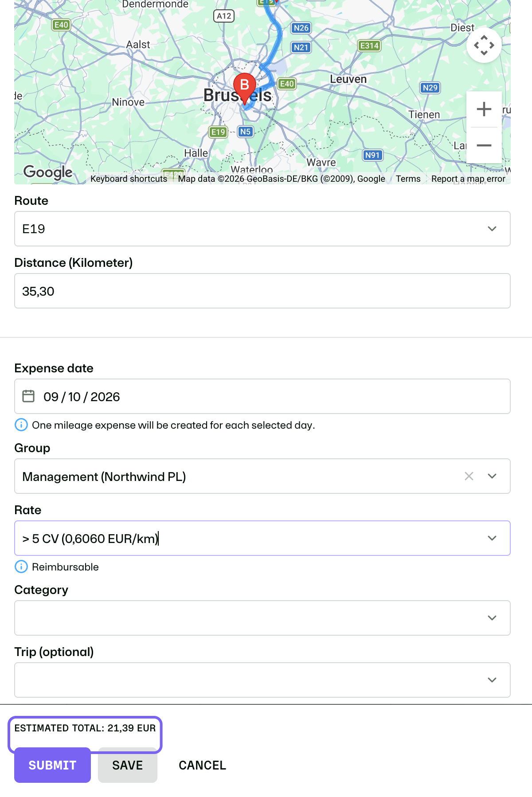Clear the selected Group value

469,476
